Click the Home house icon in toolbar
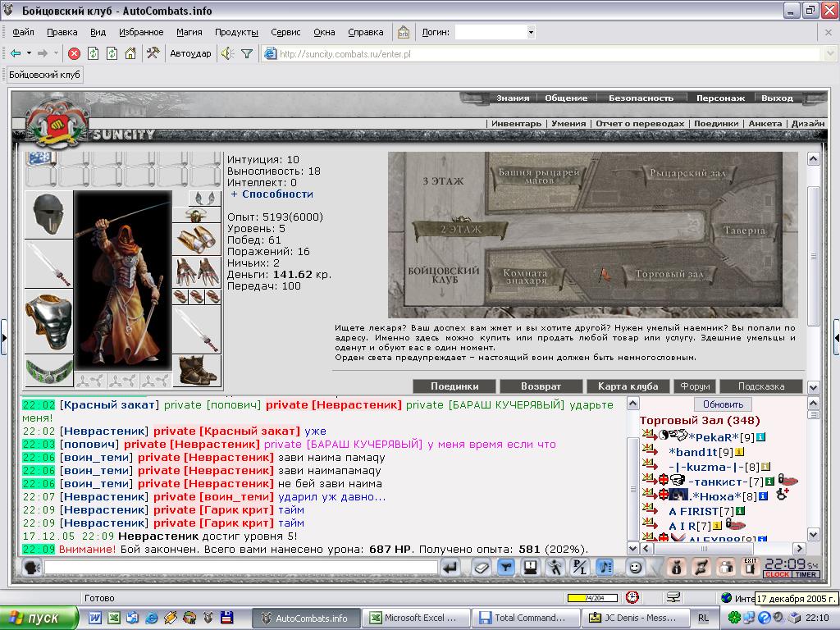 (x=130, y=53)
